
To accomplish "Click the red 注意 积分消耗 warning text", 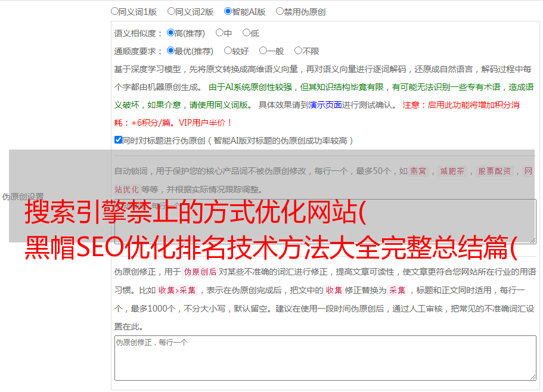I will point(317,114).
